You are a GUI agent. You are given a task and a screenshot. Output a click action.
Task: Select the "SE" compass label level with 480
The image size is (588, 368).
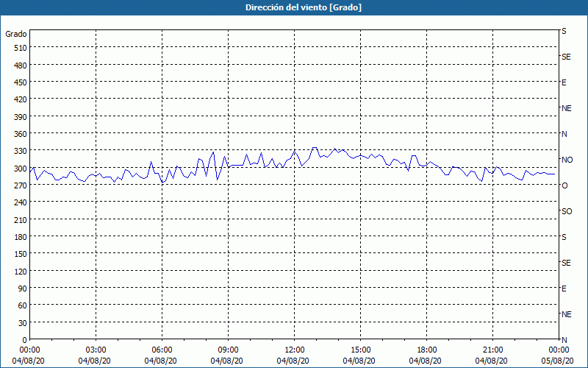[x=566, y=57]
